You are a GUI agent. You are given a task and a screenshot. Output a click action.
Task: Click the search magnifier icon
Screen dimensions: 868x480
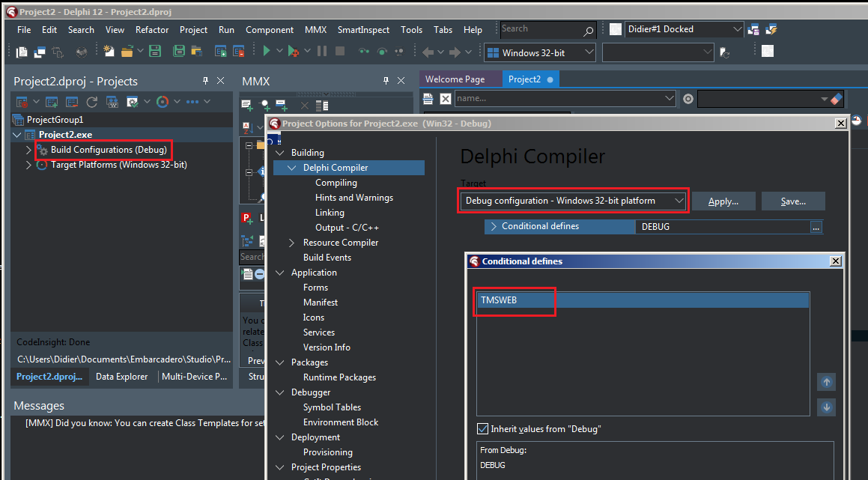(589, 31)
